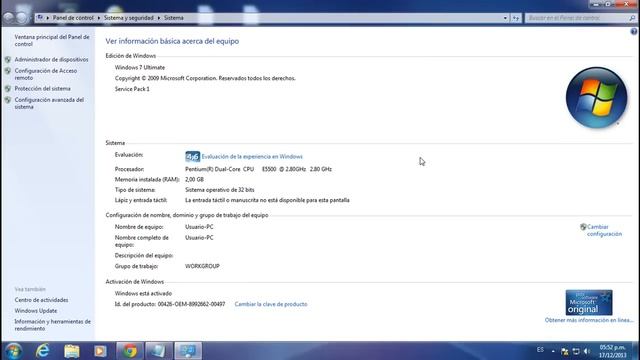Open Información y herramientas de rendimiento
Viewport: 640px width, 360px height.
(53, 325)
